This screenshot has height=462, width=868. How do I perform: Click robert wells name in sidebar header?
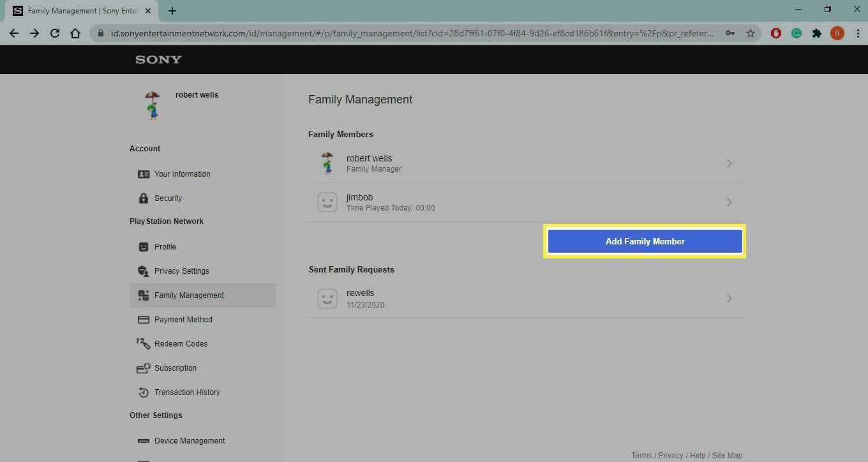197,95
